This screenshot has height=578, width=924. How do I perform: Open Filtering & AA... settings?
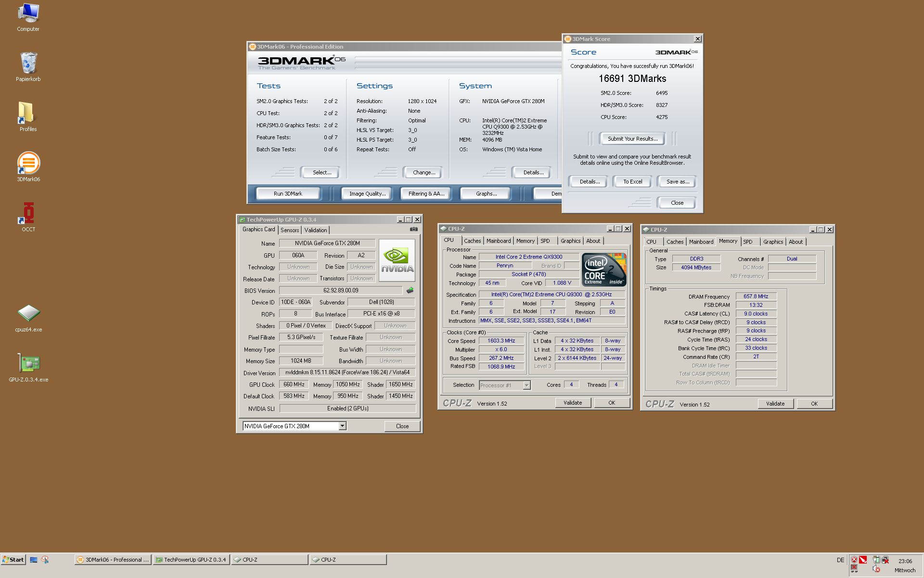point(426,194)
